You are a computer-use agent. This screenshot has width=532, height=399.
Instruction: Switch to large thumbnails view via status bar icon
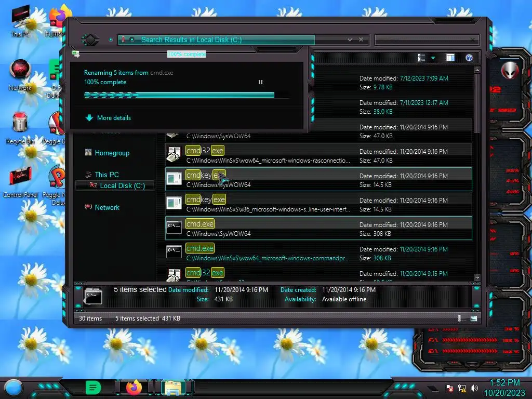474,318
